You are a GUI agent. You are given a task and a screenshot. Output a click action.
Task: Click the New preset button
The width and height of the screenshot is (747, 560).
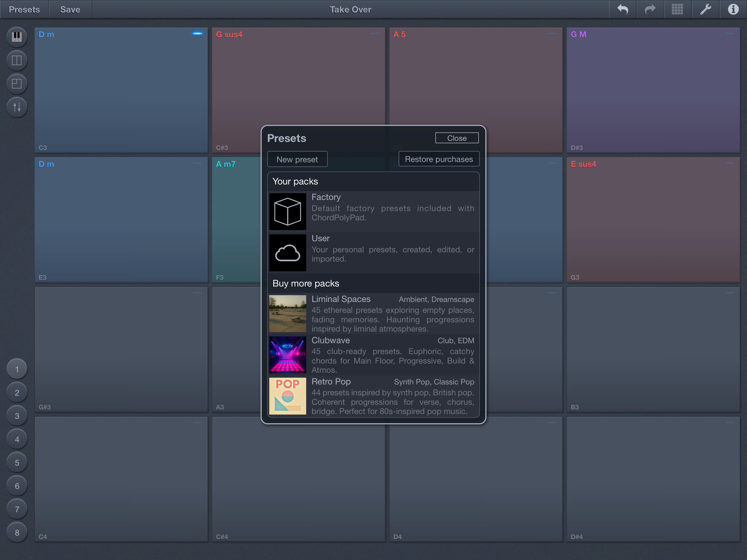297,159
